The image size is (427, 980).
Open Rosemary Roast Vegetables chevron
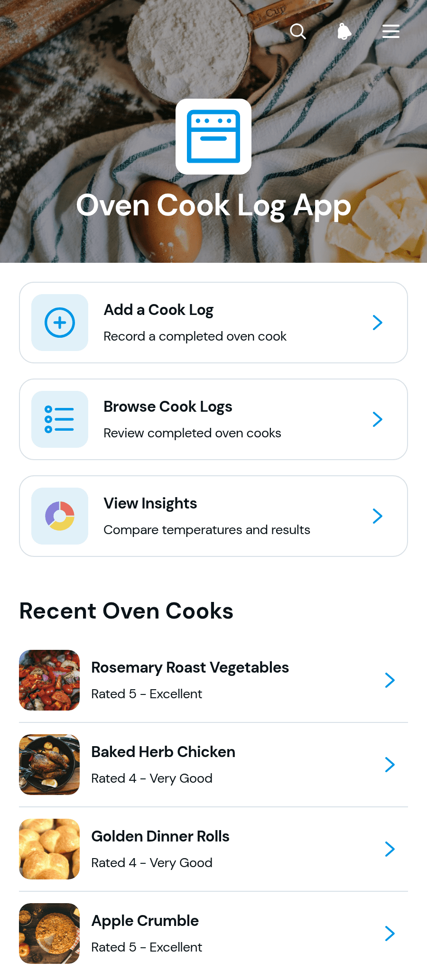pyautogui.click(x=390, y=680)
